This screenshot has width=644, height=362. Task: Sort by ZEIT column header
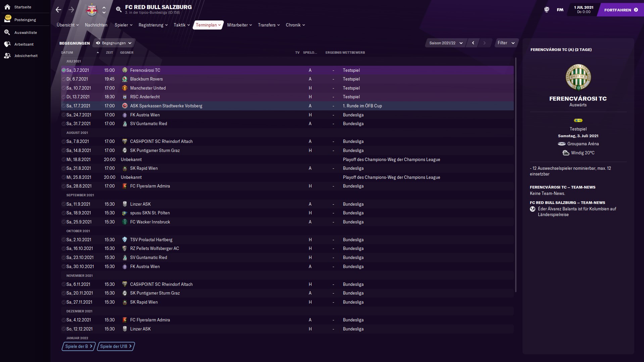pyautogui.click(x=109, y=52)
